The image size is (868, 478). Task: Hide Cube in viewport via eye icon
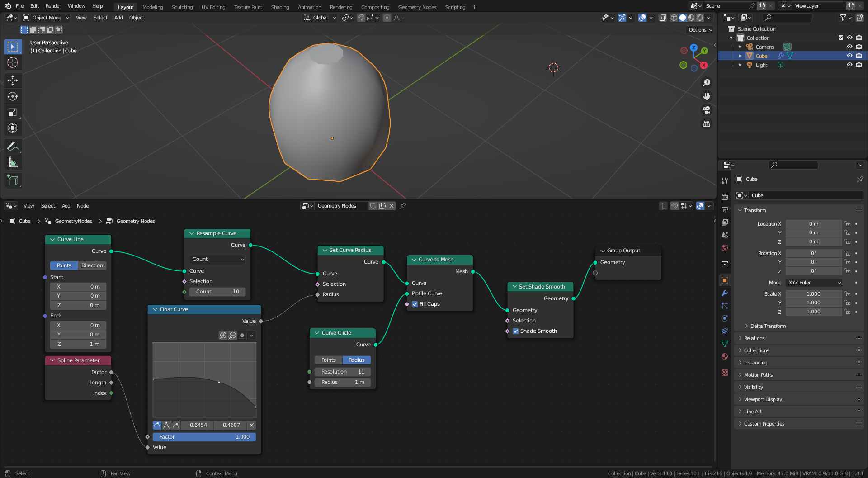pyautogui.click(x=849, y=56)
